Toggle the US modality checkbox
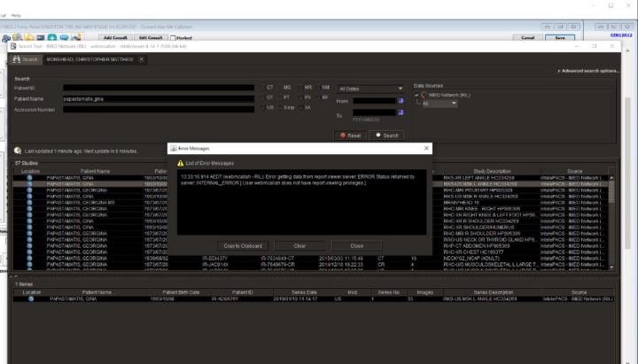The width and height of the screenshot is (638, 364). click(x=262, y=108)
